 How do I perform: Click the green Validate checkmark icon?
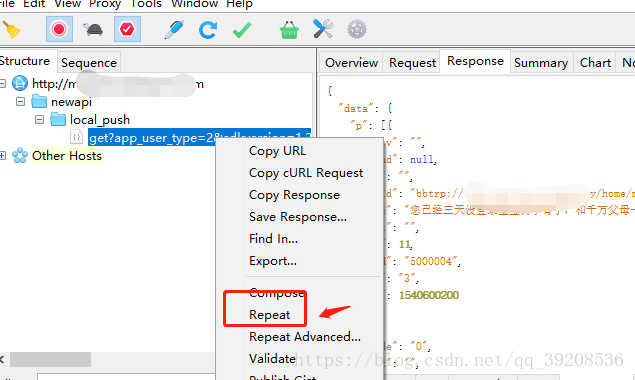pos(242,30)
